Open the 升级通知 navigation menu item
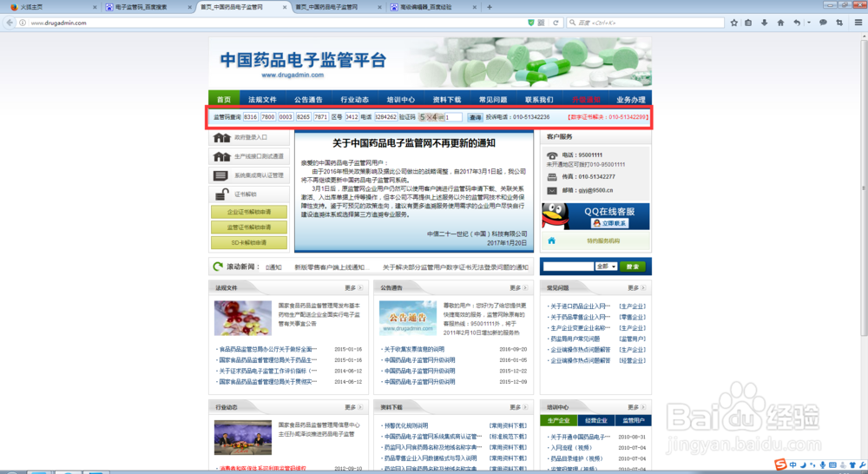 [x=586, y=100]
